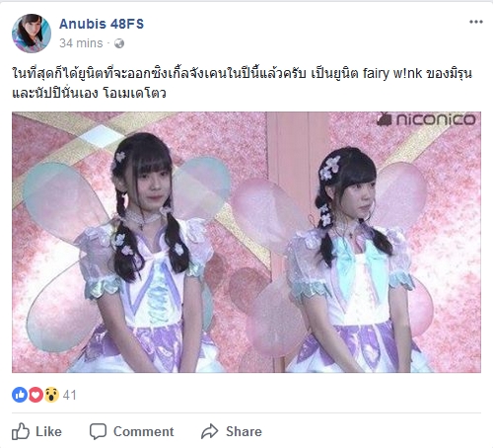Click the Share text label
Image resolution: width=493 pixels, height=448 pixels.
click(x=244, y=431)
